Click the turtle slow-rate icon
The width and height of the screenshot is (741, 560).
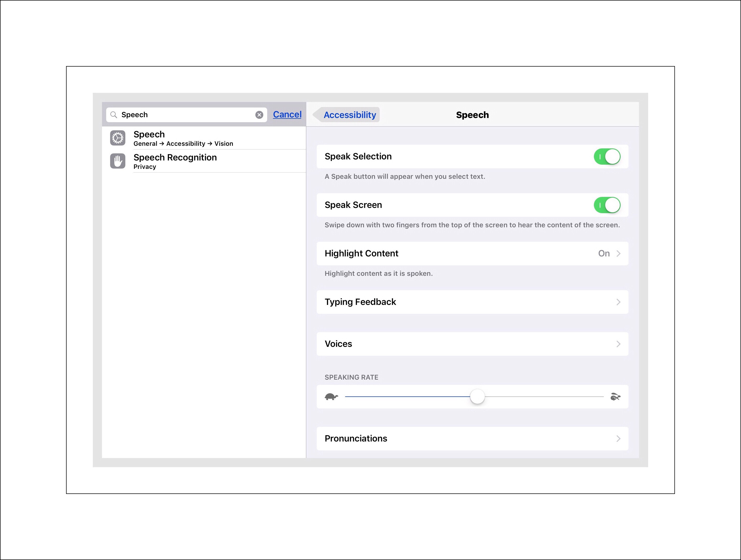[x=331, y=397]
